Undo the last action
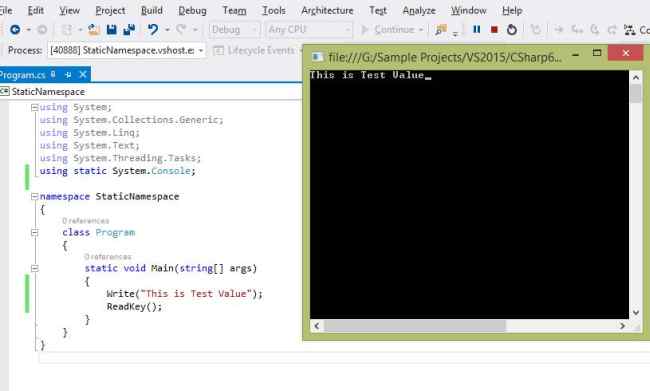Image resolution: width=650 pixels, height=391 pixels. point(153,29)
